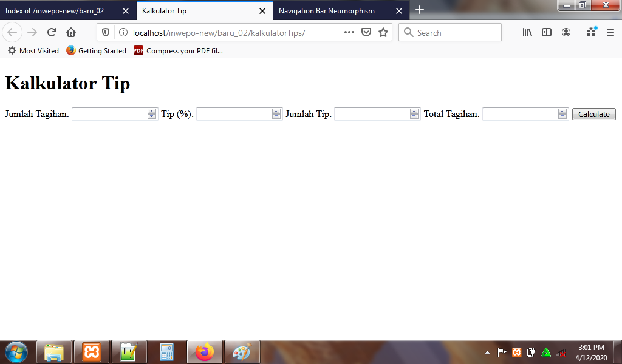Decrease Jumlah Tagihan with down arrow

pos(151,117)
